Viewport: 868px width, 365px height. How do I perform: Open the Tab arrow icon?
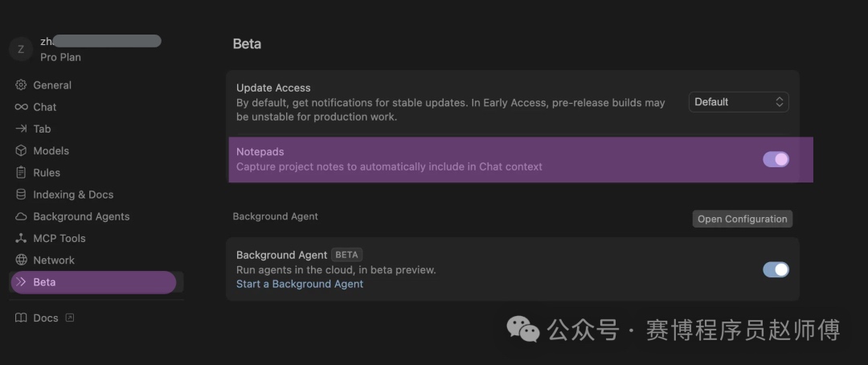pos(21,129)
